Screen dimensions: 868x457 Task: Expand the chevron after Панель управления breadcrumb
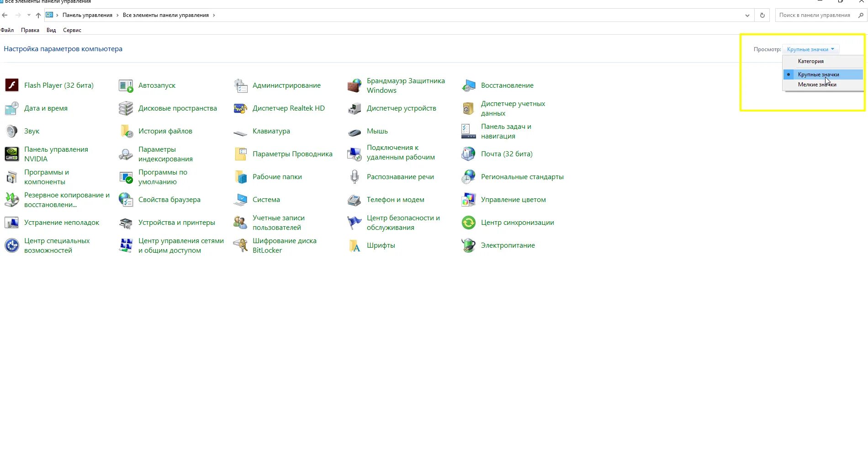tap(117, 15)
